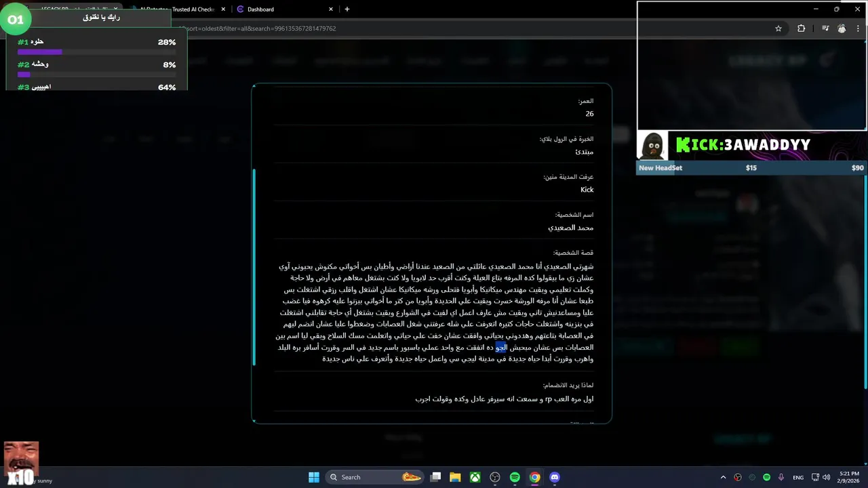Expand the hidden system tray icons chevron

tap(723, 477)
